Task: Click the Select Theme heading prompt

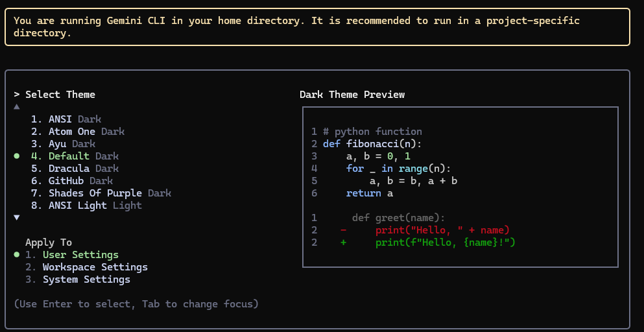Action: coord(54,95)
